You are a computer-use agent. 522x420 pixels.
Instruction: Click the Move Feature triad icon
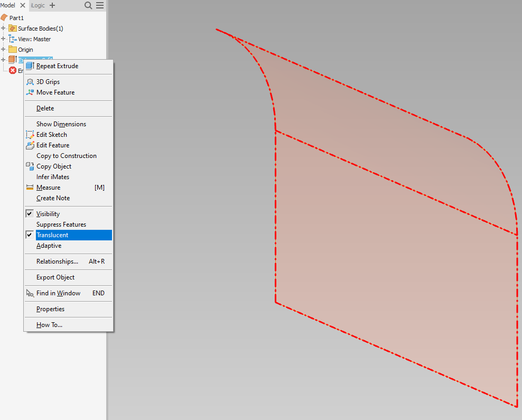pyautogui.click(x=30, y=92)
